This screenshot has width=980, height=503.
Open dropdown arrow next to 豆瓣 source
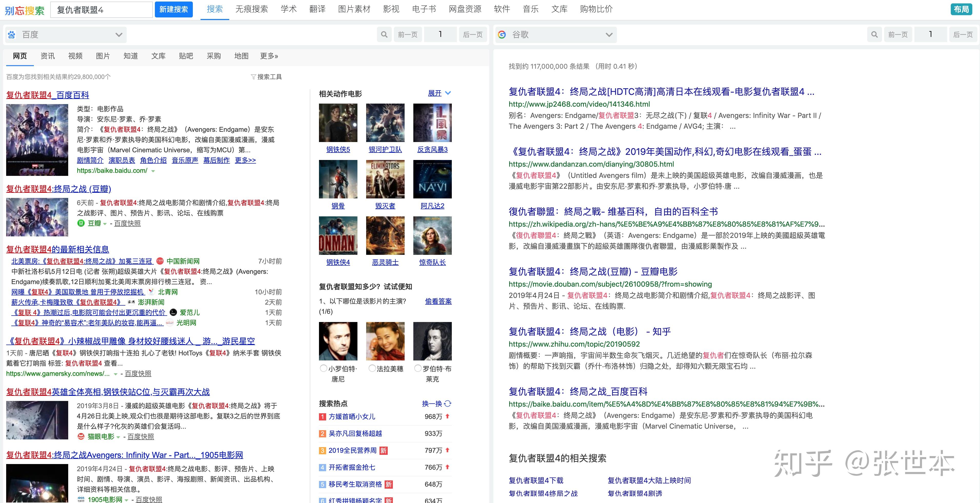[105, 224]
